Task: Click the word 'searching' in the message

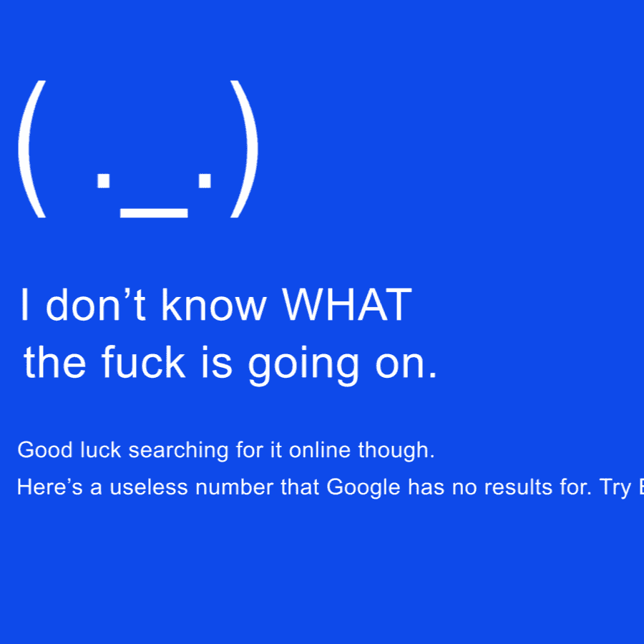Action: click(x=179, y=452)
